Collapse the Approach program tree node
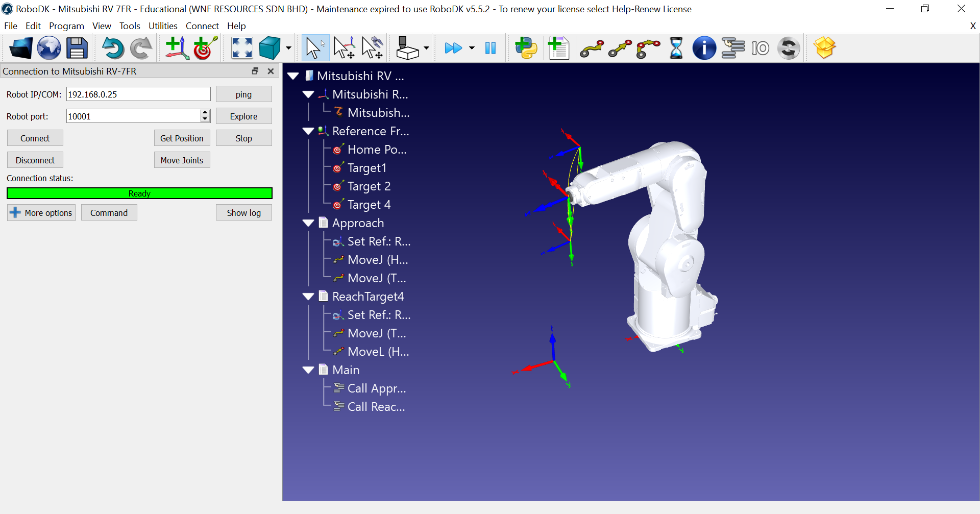 [x=308, y=223]
